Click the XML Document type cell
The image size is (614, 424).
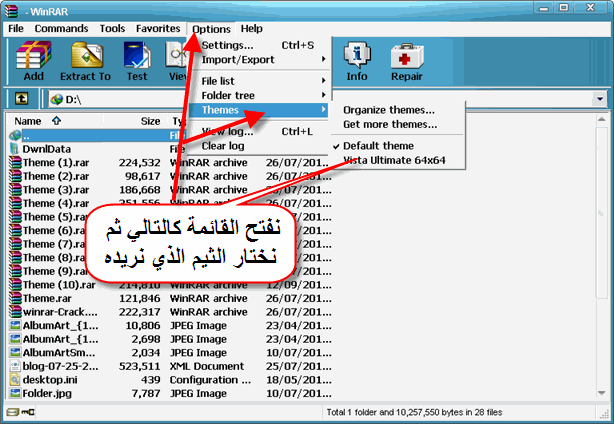coord(207,366)
